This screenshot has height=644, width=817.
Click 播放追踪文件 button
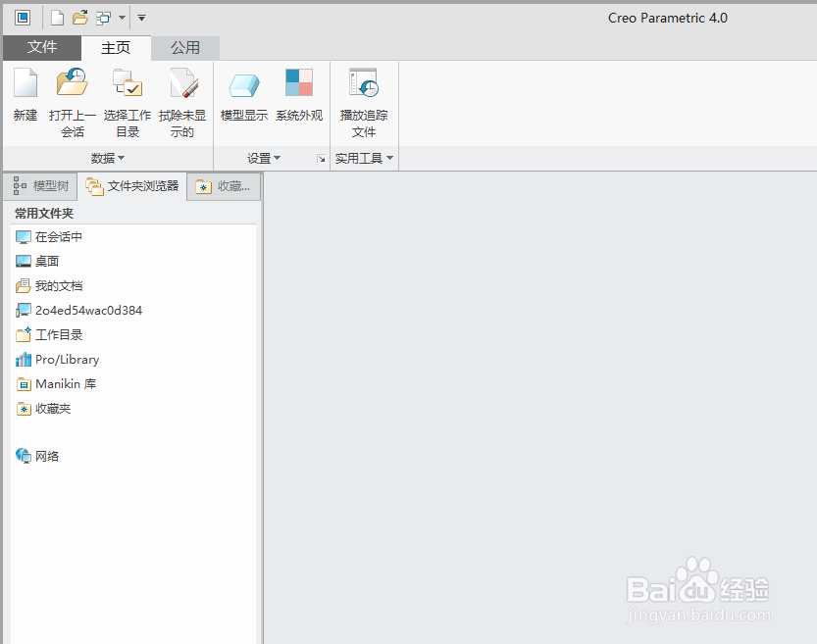[364, 103]
